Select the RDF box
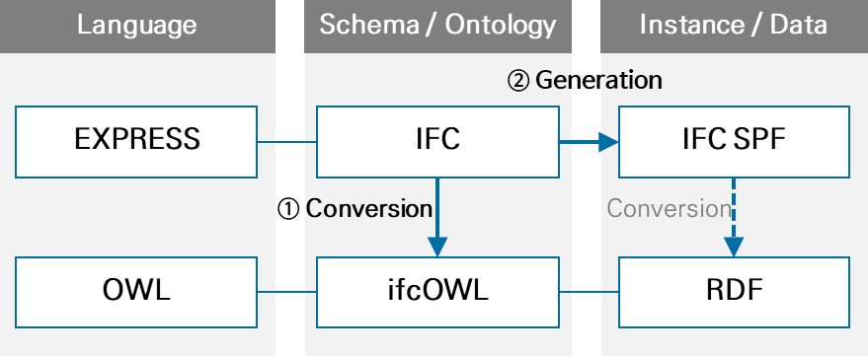 (734, 292)
